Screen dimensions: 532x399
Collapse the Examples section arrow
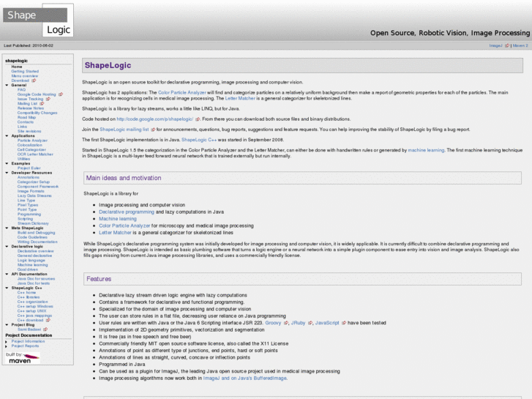(x=7, y=163)
